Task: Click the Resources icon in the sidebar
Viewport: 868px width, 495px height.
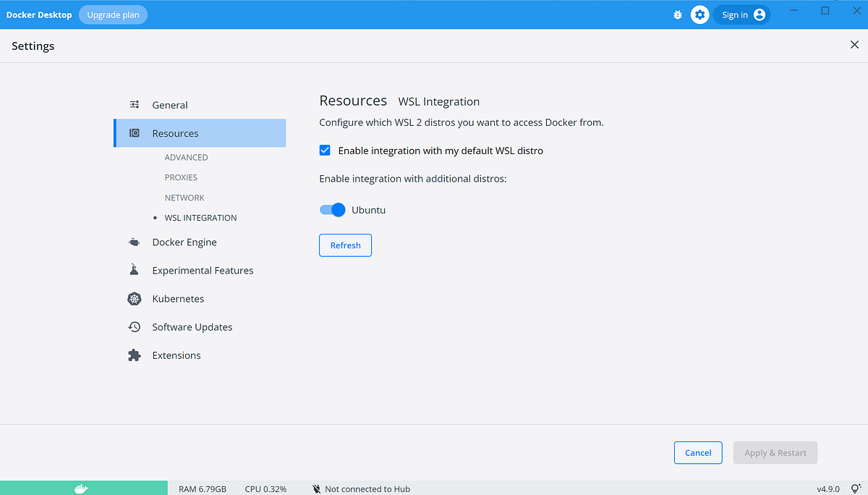Action: point(134,132)
